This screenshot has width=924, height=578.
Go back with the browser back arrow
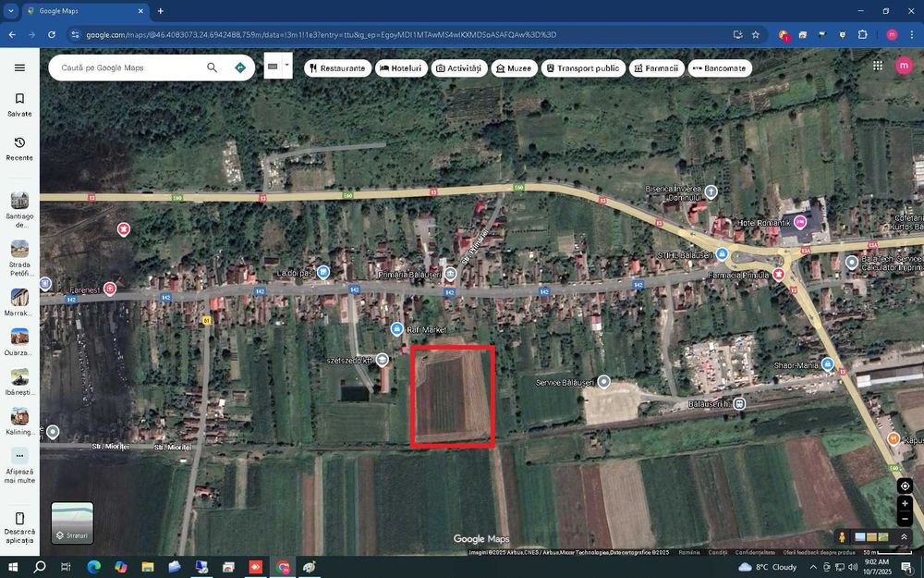pyautogui.click(x=12, y=35)
